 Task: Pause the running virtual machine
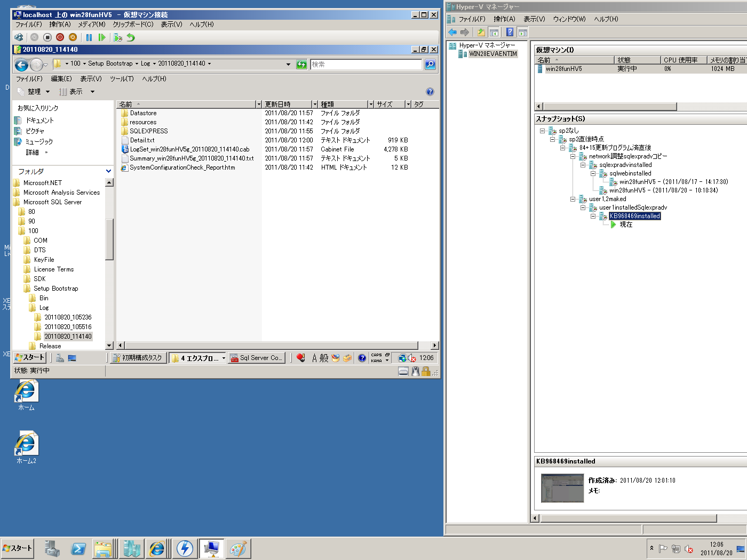coord(89,37)
